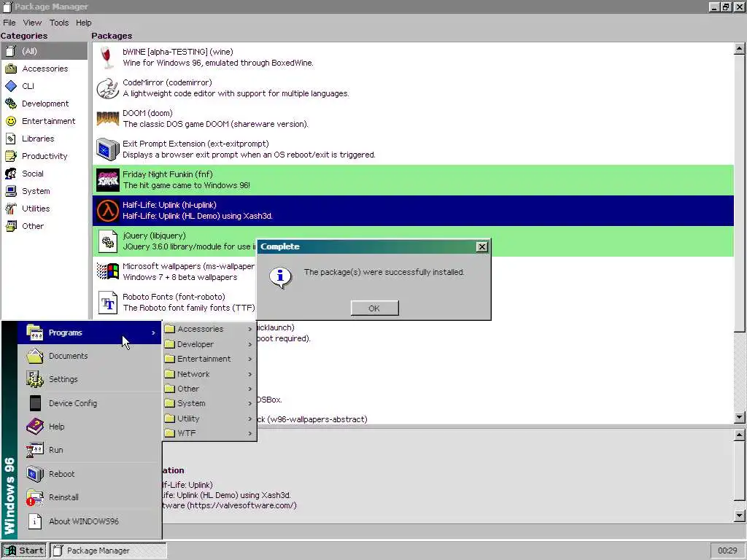Expand the Utility programs folder
This screenshot has width=747, height=560.
pyautogui.click(x=209, y=419)
